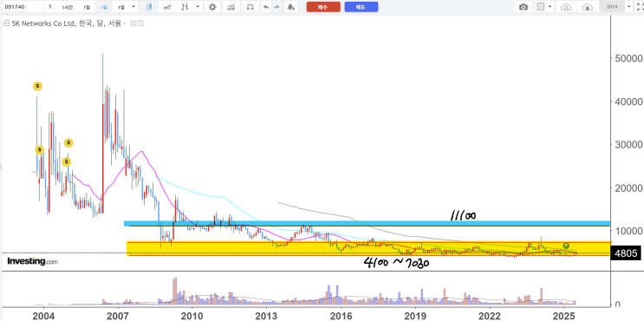Click the blue 매도 sell button
The width and height of the screenshot is (644, 321).
tap(361, 7)
